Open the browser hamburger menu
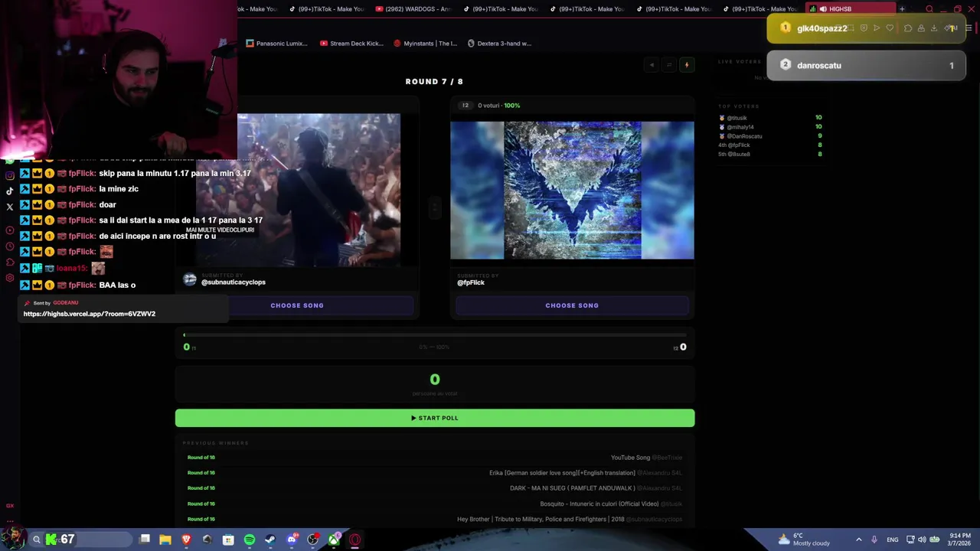This screenshot has width=980, height=551. coord(969,28)
